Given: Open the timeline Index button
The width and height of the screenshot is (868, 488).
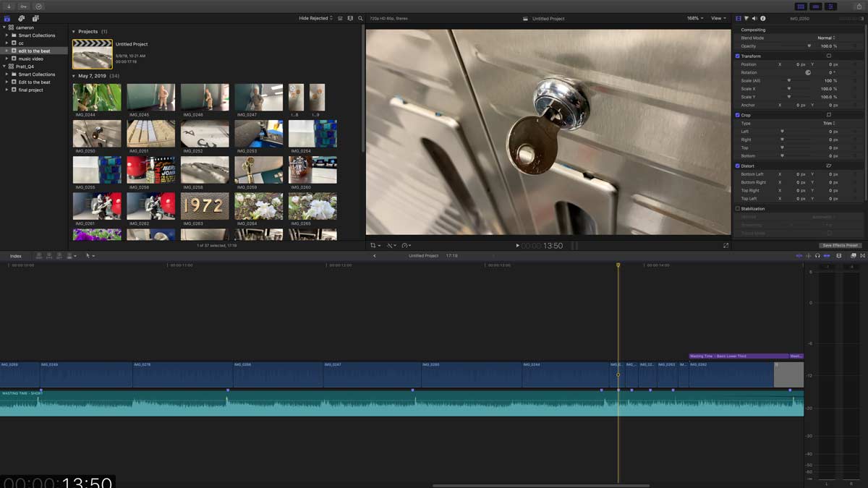Looking at the screenshot, I should coord(16,256).
